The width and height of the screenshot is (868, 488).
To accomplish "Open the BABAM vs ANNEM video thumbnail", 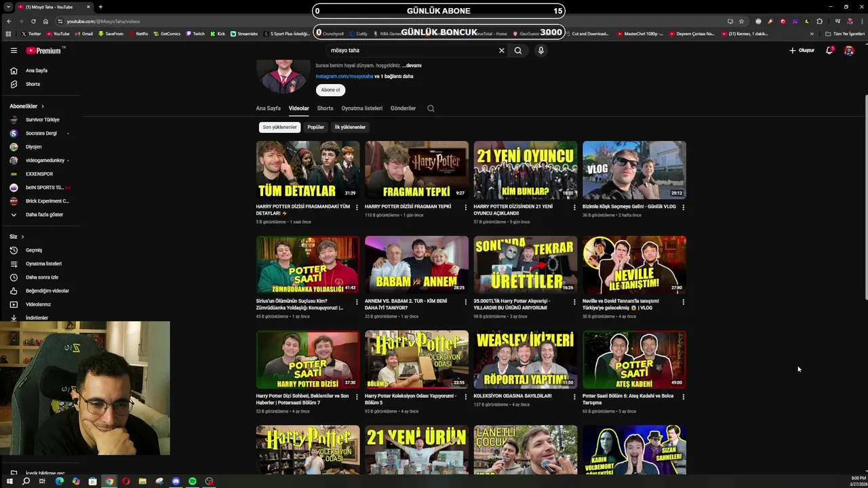I will pyautogui.click(x=416, y=265).
